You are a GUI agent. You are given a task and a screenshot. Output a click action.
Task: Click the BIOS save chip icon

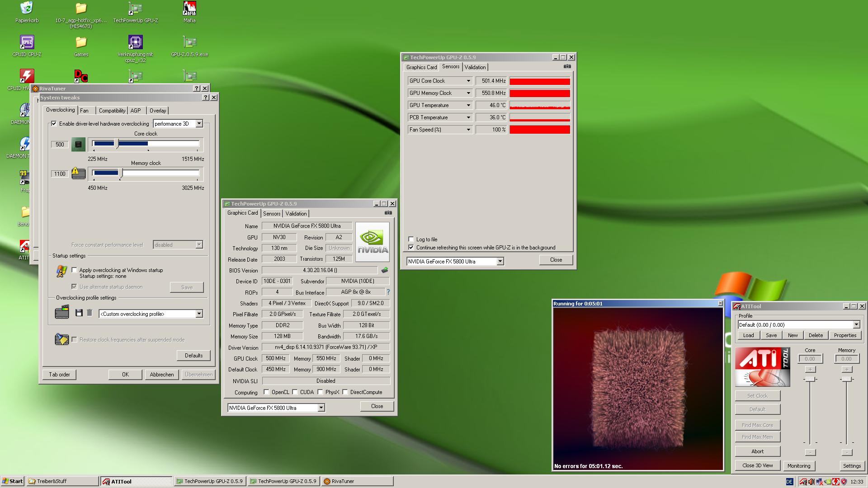click(384, 270)
